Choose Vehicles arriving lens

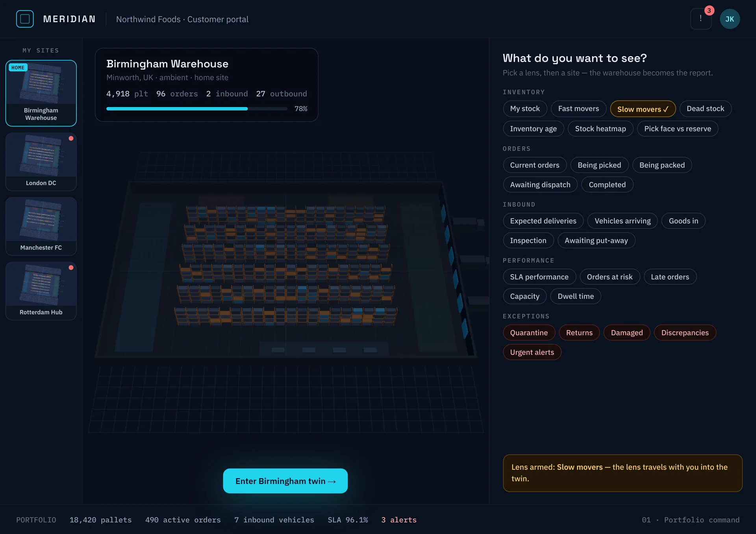point(623,221)
